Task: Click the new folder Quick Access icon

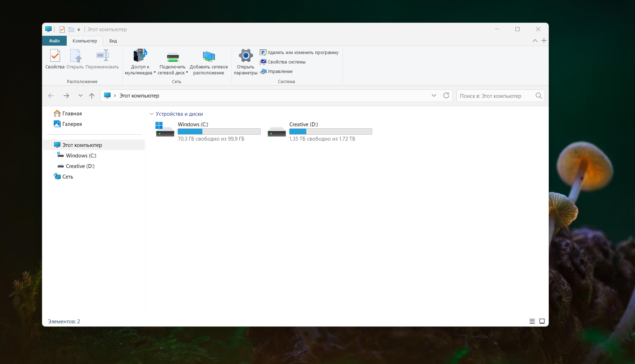Action: pyautogui.click(x=71, y=29)
